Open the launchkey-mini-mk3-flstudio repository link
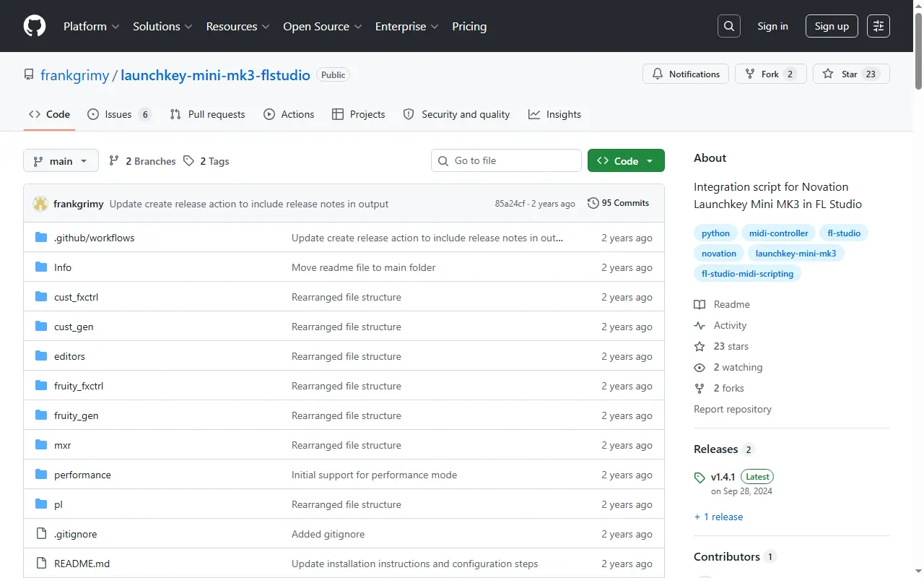This screenshot has height=578, width=924. (x=215, y=74)
